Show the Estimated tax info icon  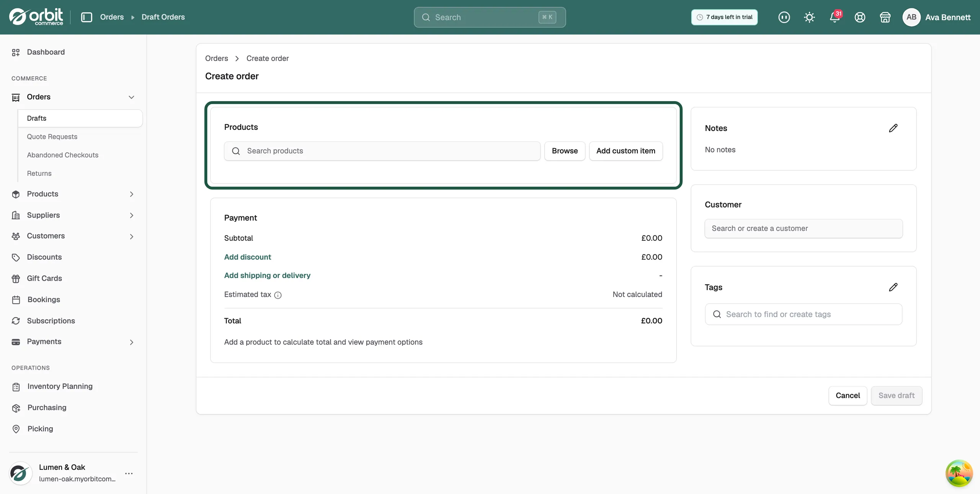coord(278,295)
